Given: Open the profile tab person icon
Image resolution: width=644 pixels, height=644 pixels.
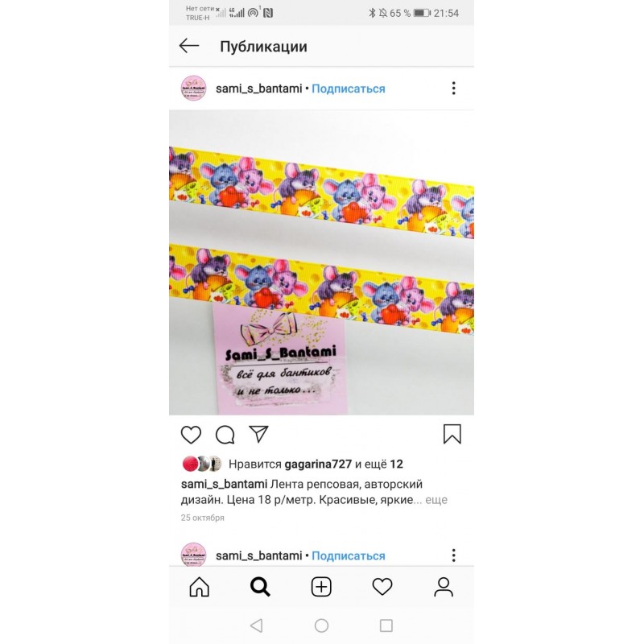Looking at the screenshot, I should (444, 587).
